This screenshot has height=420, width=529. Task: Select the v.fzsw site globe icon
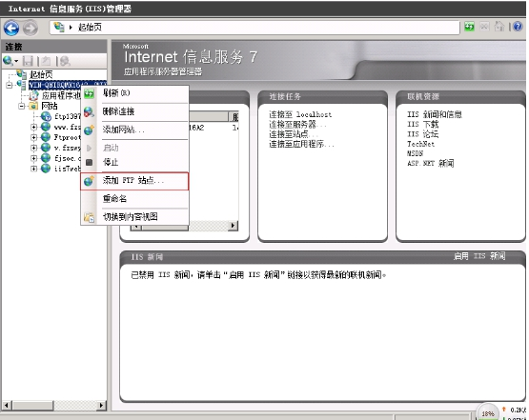(x=46, y=148)
